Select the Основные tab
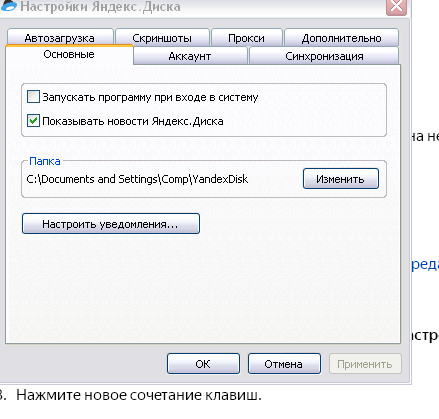Viewport: 439px width, 419px height. pos(69,54)
